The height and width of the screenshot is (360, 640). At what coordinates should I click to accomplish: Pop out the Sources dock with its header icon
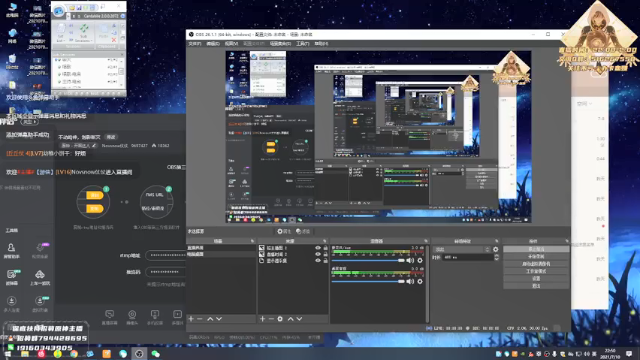324,241
